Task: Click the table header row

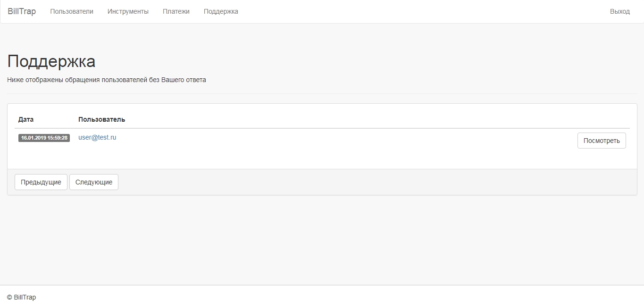Action: 330,119
